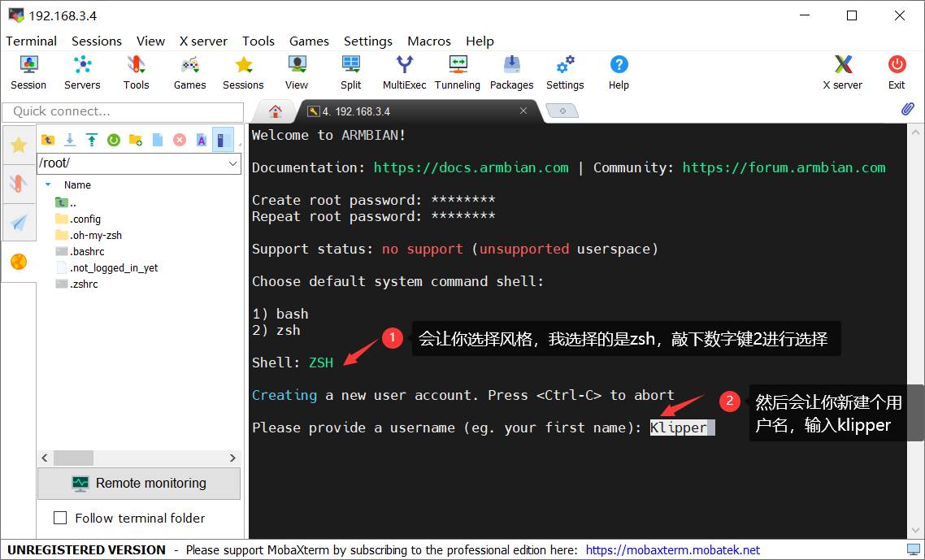Open the Macros menu
This screenshot has height=560, width=925.
coord(429,41)
